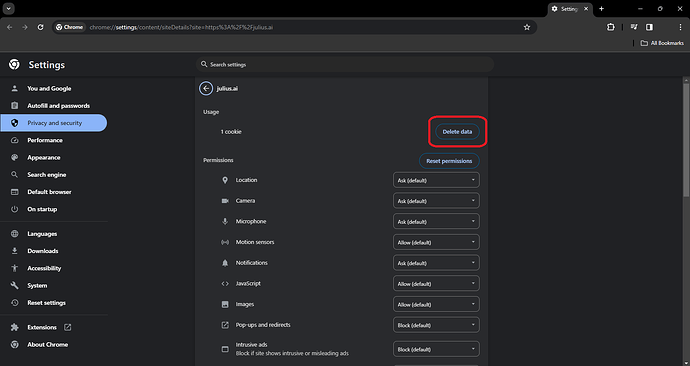Click the JavaScript code brackets icon

coord(225,283)
